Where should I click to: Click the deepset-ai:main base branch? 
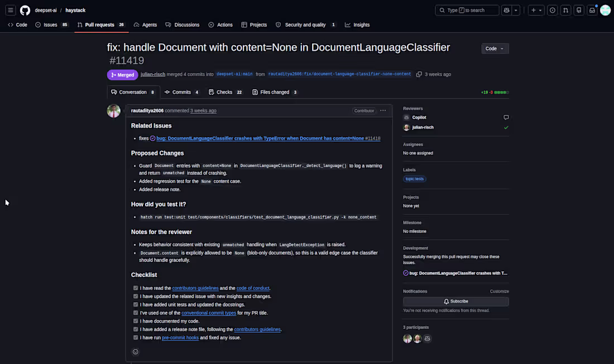click(234, 74)
